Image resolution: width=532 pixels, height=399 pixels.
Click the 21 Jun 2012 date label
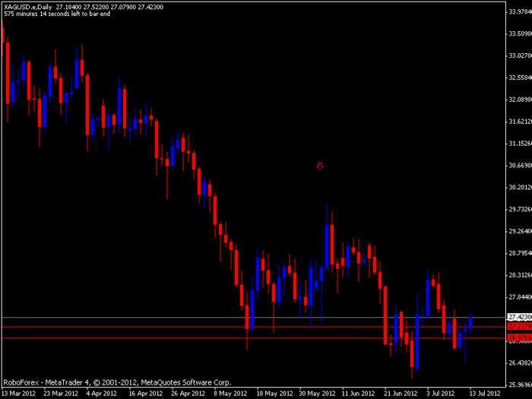point(401,394)
